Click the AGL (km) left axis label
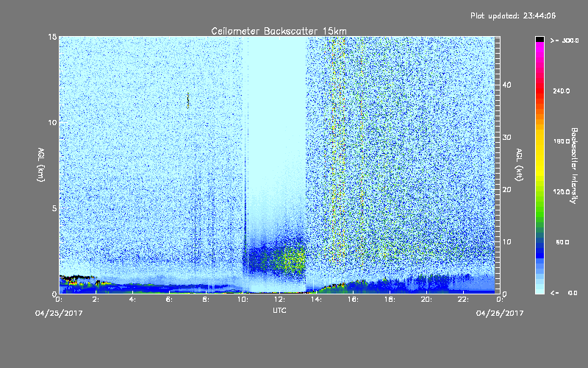This screenshot has height=368, width=588. (x=41, y=165)
